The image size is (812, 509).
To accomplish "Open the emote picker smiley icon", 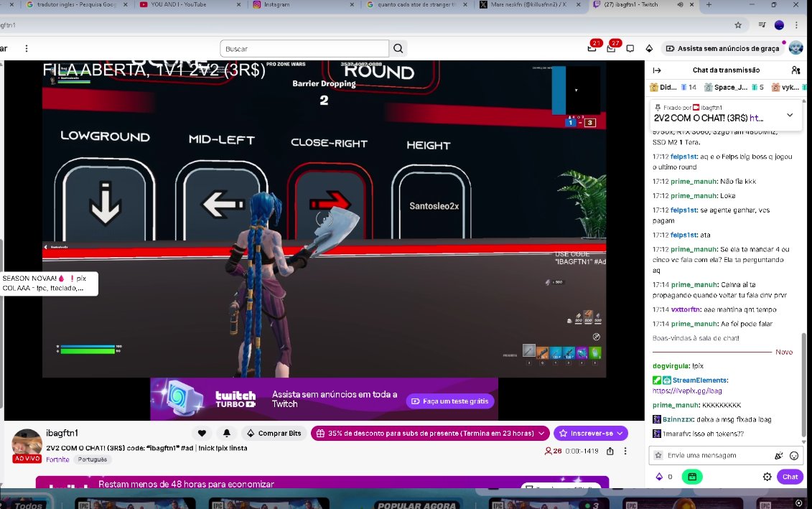I will (x=794, y=456).
